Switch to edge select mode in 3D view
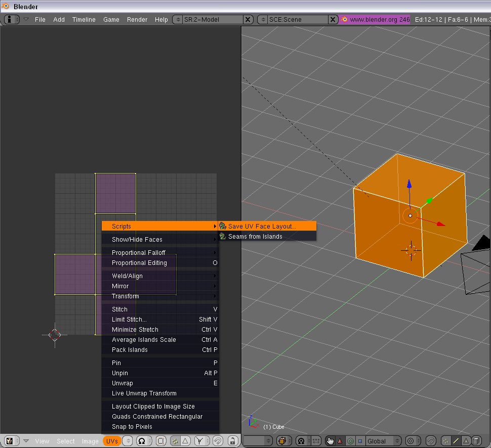This screenshot has width=491, height=448. pyautogui.click(x=456, y=441)
